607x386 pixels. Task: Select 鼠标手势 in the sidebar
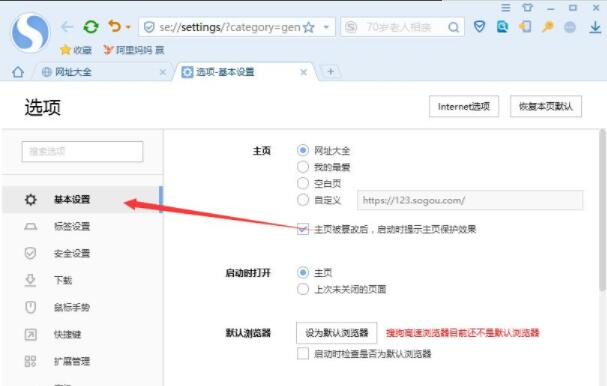[x=82, y=307]
